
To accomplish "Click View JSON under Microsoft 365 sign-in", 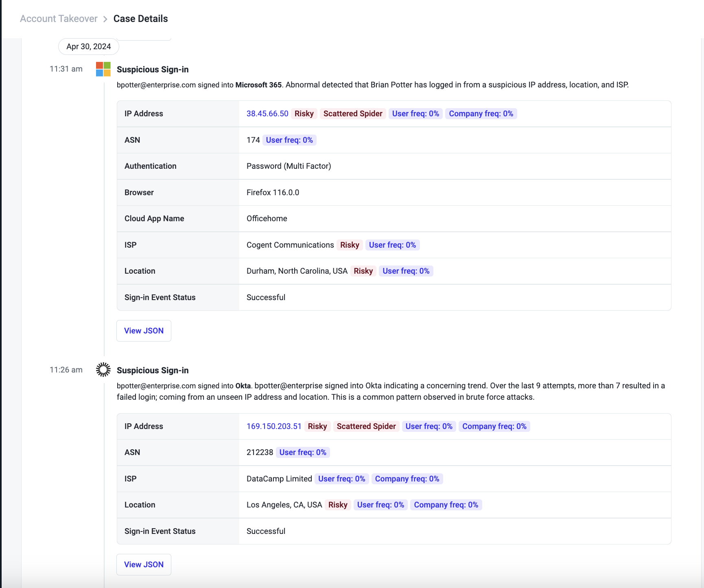I will tap(144, 331).
